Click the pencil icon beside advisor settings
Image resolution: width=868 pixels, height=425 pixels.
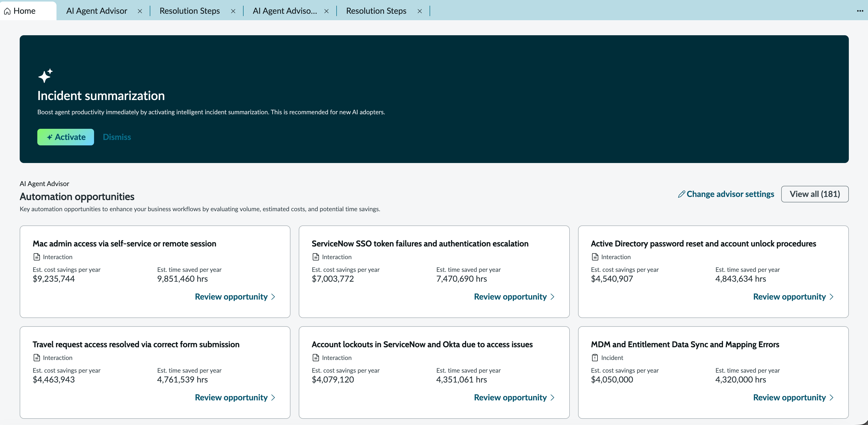click(x=681, y=194)
